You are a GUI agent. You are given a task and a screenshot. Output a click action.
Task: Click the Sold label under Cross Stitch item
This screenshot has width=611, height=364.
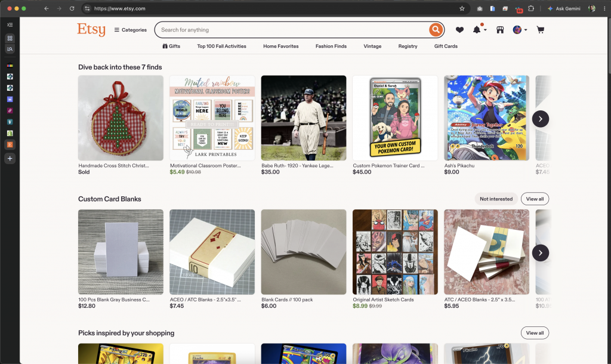[84, 172]
